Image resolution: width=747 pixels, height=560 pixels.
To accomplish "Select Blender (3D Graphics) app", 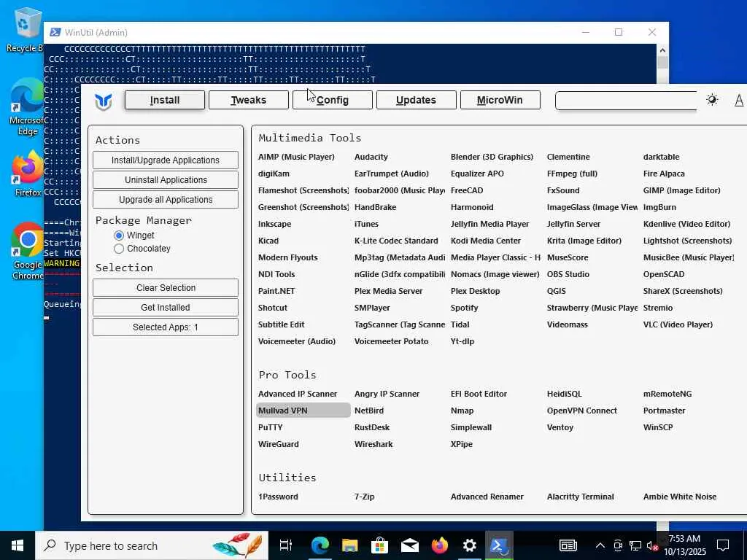I will pos(492,157).
